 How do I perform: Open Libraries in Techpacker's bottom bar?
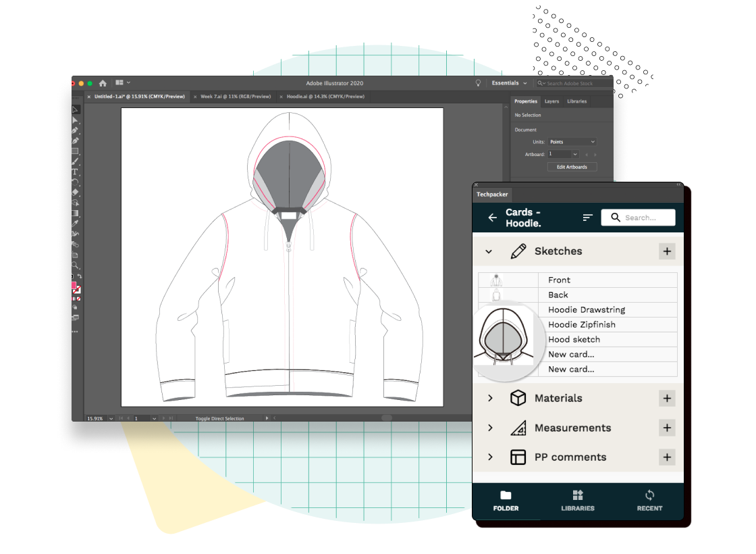coord(578,500)
